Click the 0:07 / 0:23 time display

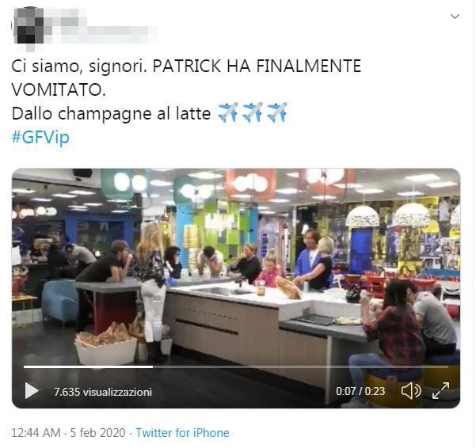pyautogui.click(x=360, y=392)
